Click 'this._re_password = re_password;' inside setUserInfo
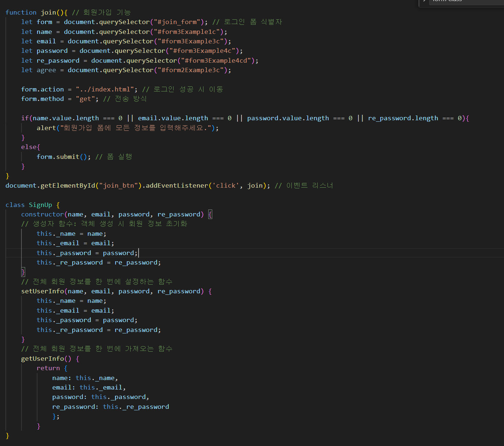The height and width of the screenshot is (446, 504). coord(99,330)
